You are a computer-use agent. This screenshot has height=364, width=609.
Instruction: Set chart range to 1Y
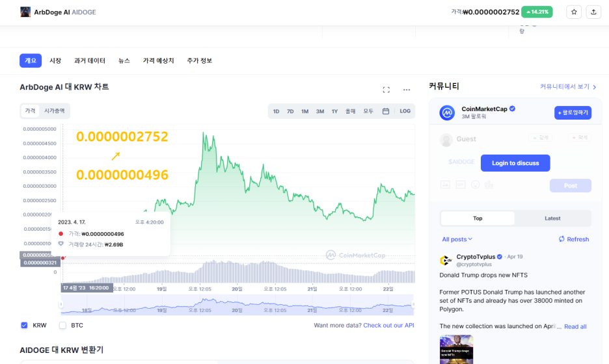pyautogui.click(x=334, y=111)
